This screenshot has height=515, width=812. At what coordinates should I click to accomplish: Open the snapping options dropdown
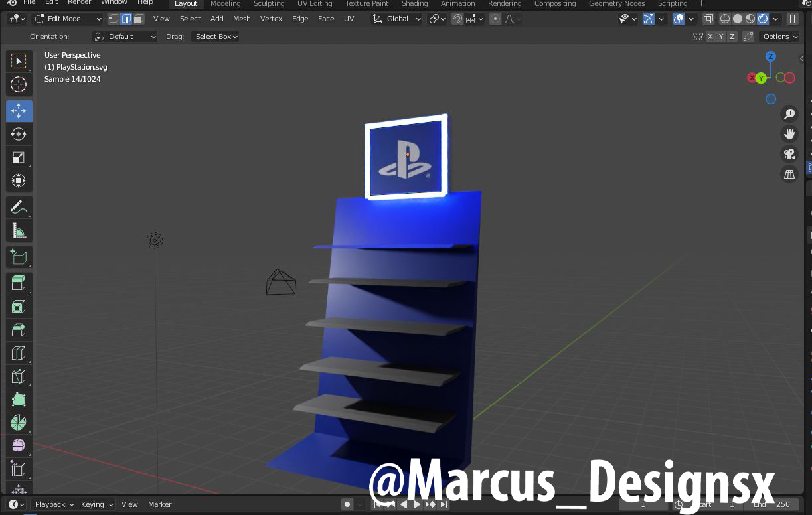coord(474,19)
